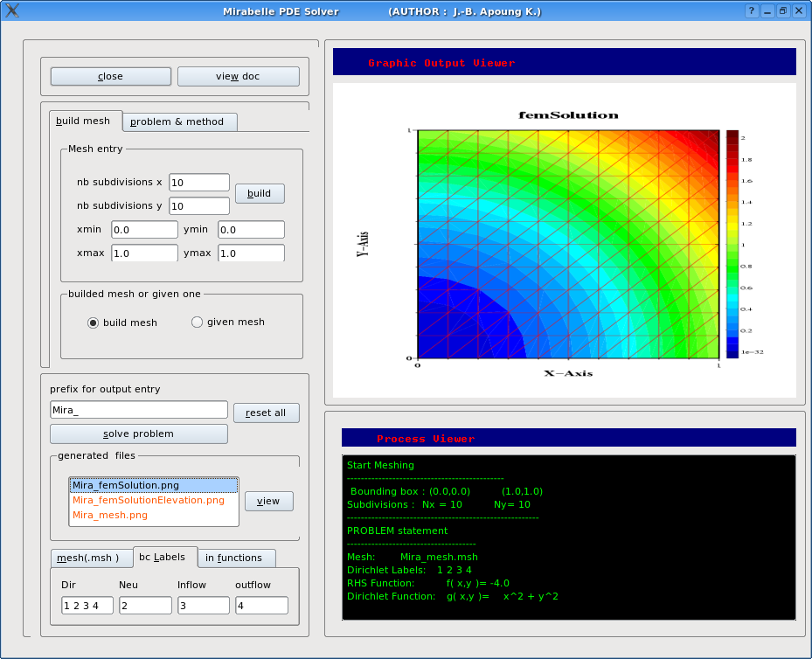This screenshot has height=659, width=812.
Task: Click view button beside generated files
Action: click(x=268, y=501)
